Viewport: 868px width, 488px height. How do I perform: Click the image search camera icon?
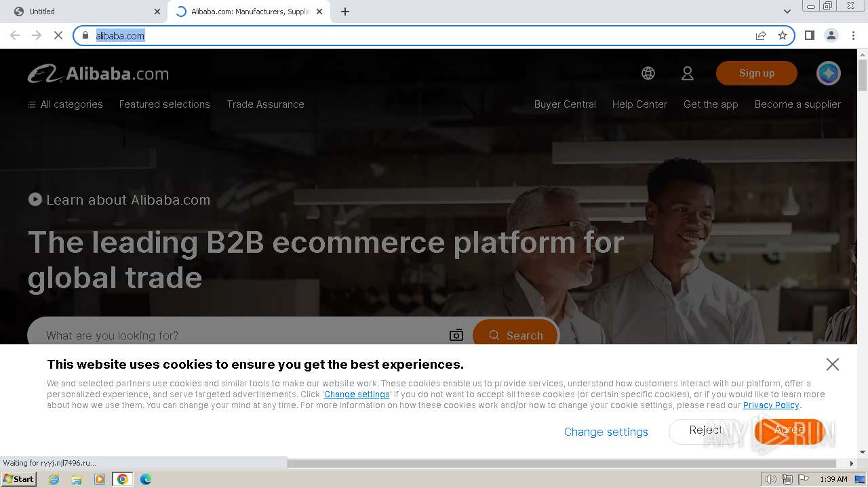[x=456, y=335]
